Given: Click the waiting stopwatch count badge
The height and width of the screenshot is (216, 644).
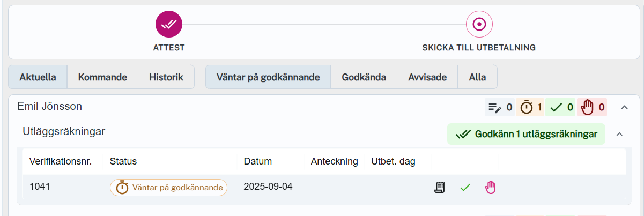Looking at the screenshot, I should pos(531,108).
